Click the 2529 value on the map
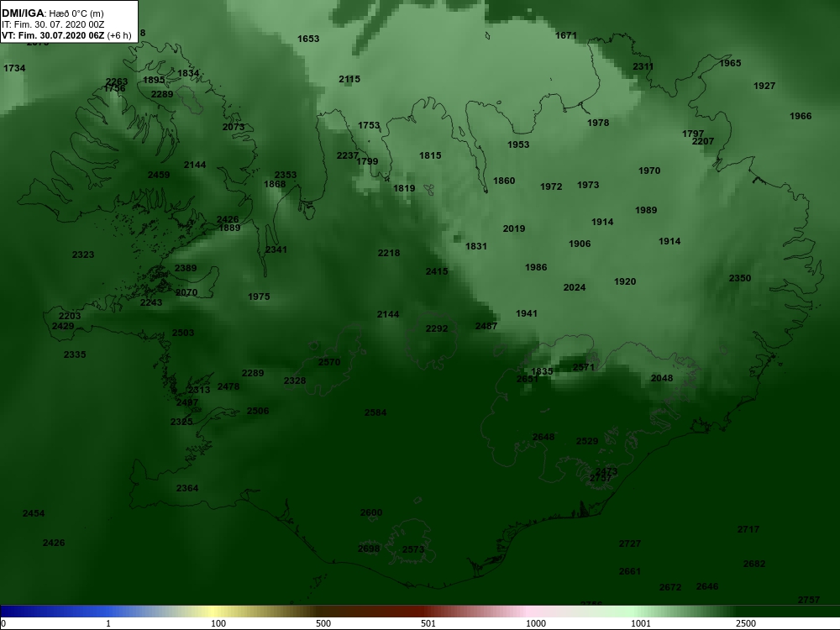The width and height of the screenshot is (840, 630). point(587,441)
